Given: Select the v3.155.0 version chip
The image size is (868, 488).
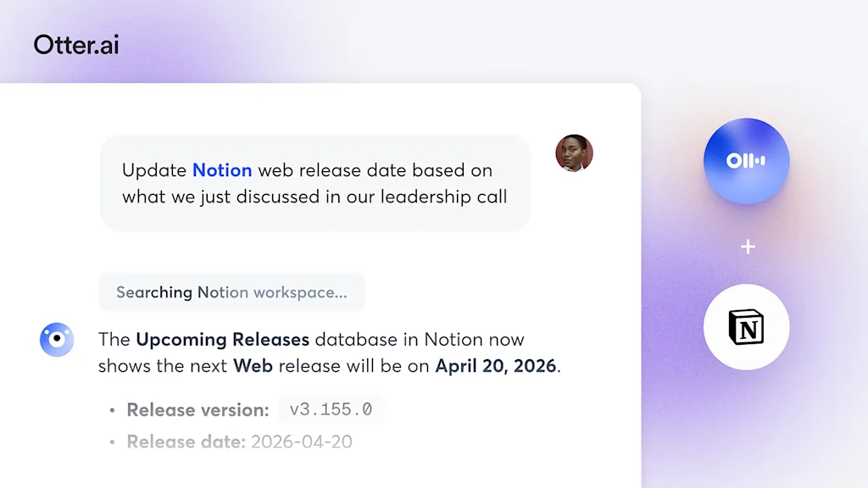Looking at the screenshot, I should click(x=331, y=410).
